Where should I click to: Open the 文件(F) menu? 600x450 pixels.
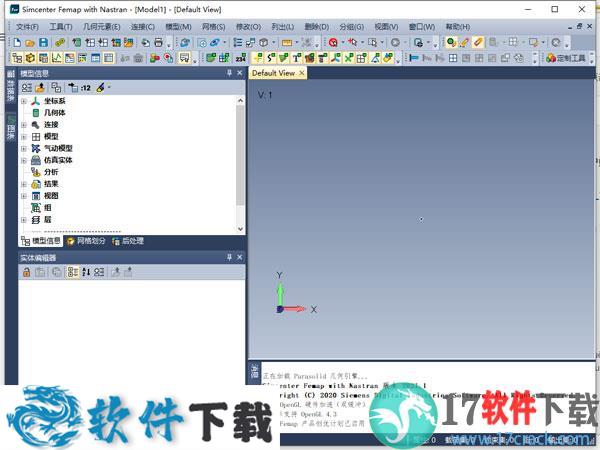coord(27,27)
